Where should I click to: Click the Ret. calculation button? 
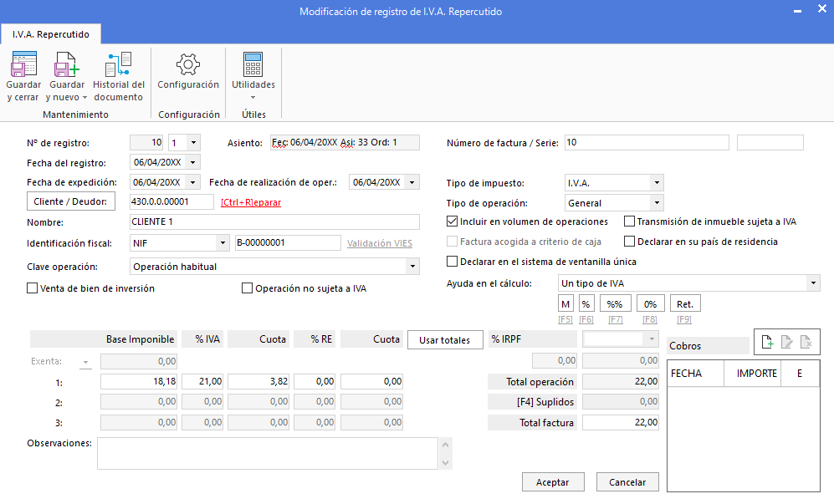coord(685,304)
